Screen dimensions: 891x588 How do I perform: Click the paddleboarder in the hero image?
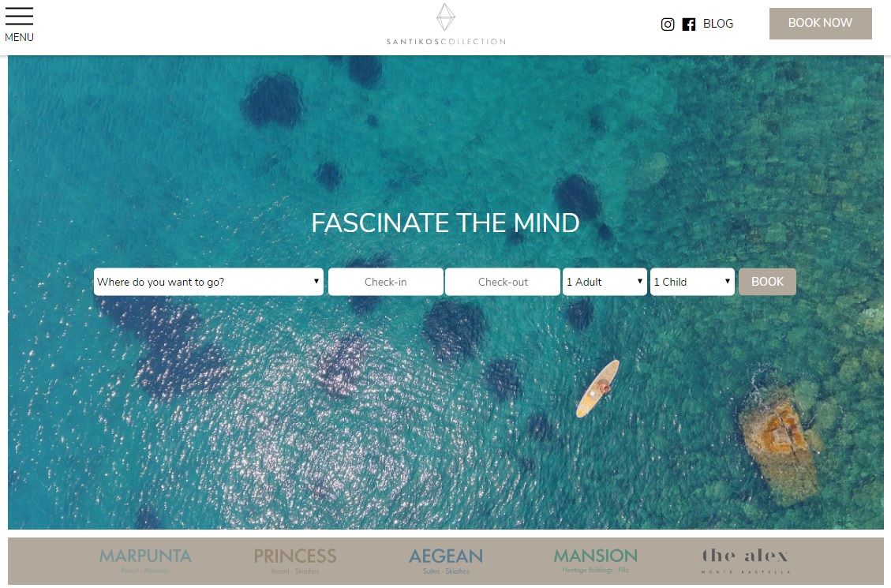coord(597,388)
